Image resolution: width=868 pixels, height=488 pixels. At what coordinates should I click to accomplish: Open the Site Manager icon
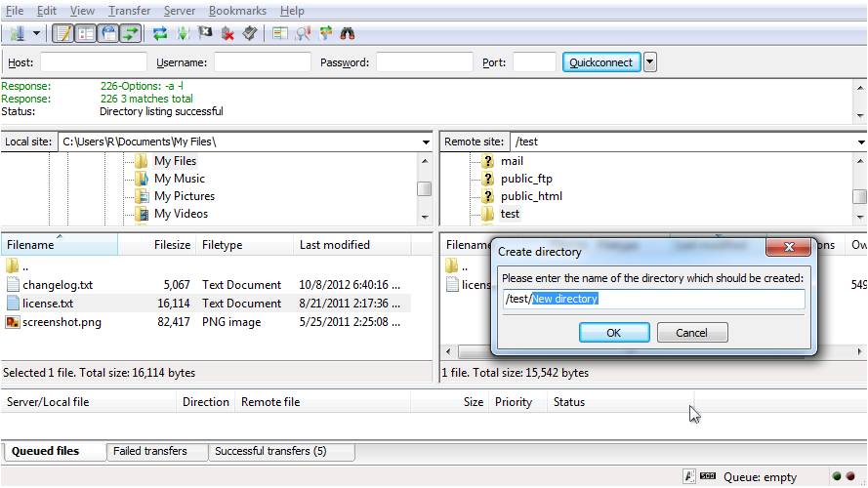pos(18,34)
